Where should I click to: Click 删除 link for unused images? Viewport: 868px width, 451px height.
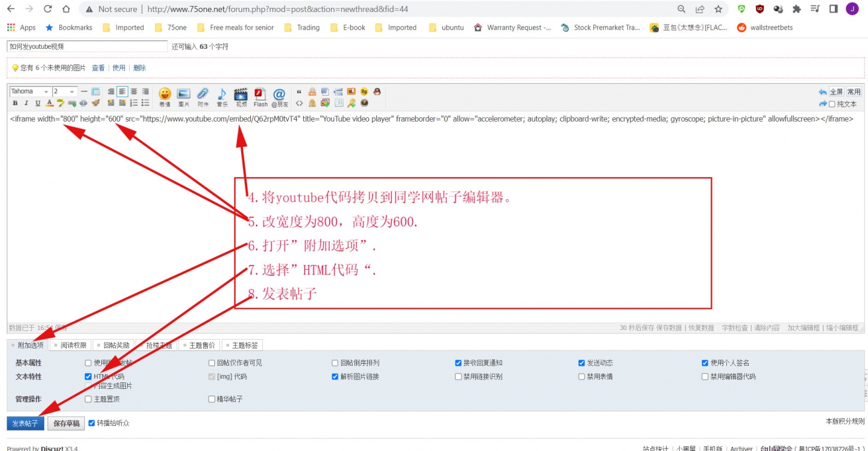pyautogui.click(x=139, y=68)
